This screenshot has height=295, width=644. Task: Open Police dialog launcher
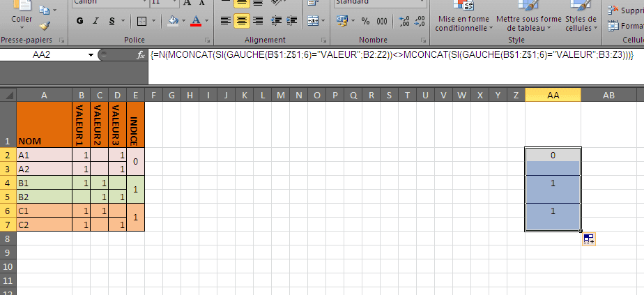(x=208, y=40)
